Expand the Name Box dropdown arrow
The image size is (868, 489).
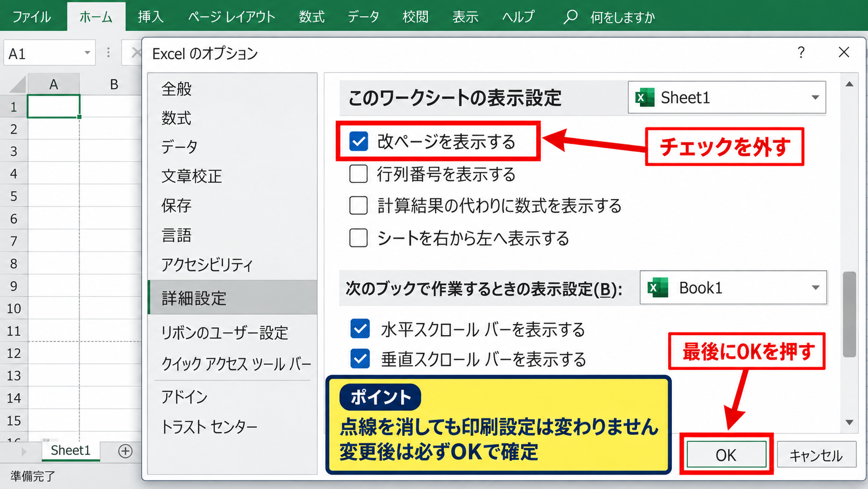pyautogui.click(x=87, y=52)
